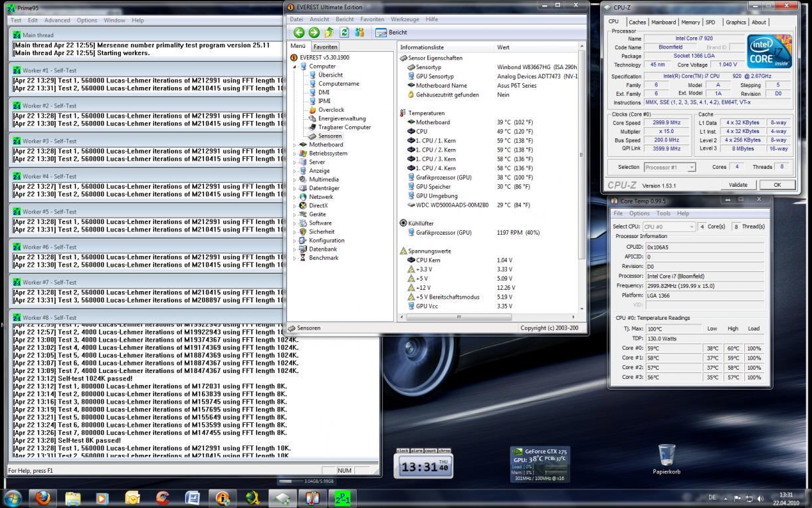The width and height of the screenshot is (812, 508).
Task: Open the Advanced menu in Prime95
Action: pyautogui.click(x=57, y=20)
